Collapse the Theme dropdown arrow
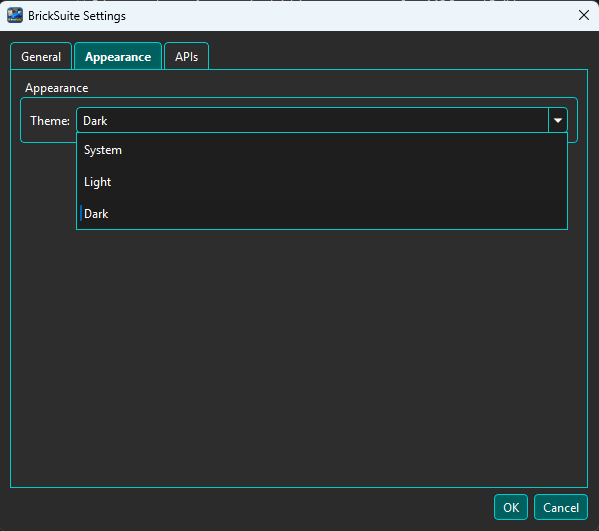The width and height of the screenshot is (599, 531). pyautogui.click(x=558, y=120)
